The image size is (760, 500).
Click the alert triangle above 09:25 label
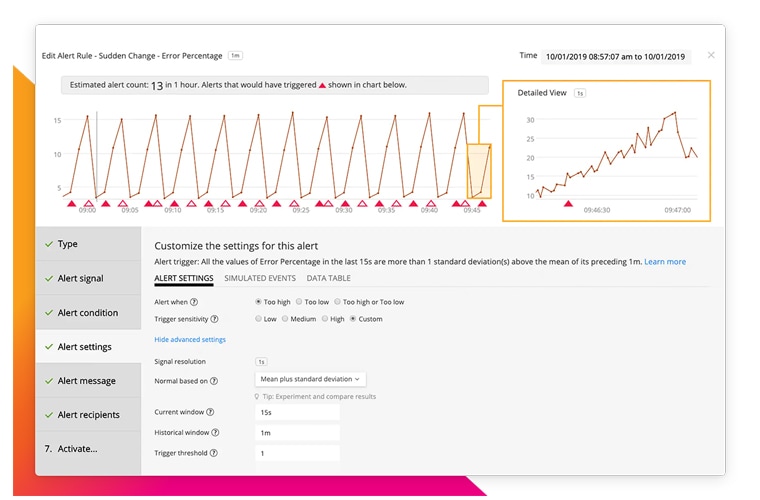tap(294, 203)
